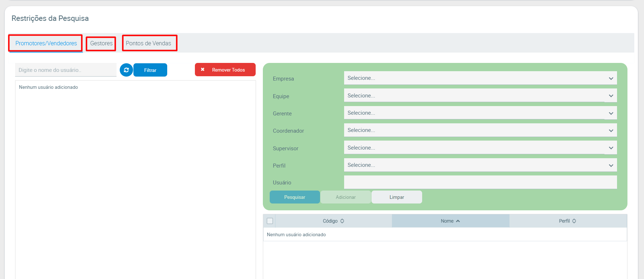Click the user name search input
Image resolution: width=644 pixels, height=279 pixels.
coord(66,70)
